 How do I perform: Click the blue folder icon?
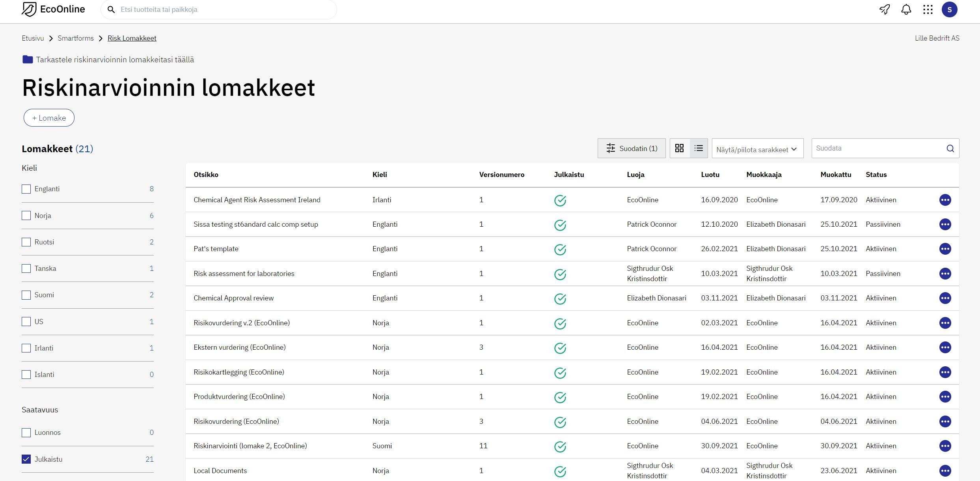28,60
